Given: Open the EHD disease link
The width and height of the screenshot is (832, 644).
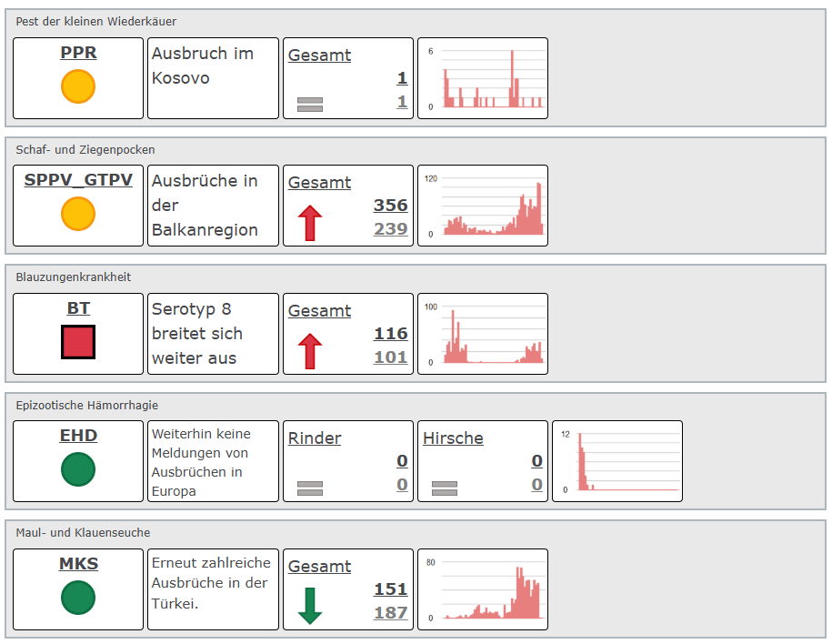Looking at the screenshot, I should tap(78, 436).
